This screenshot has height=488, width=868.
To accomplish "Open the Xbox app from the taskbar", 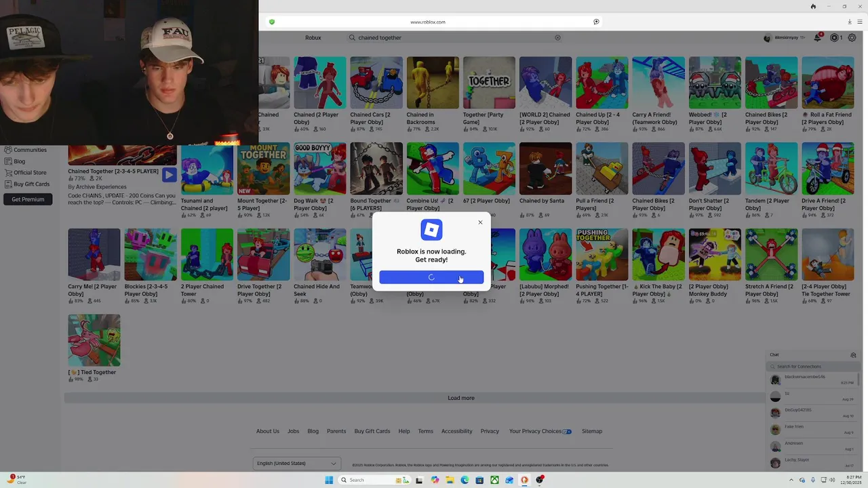I will click(494, 480).
